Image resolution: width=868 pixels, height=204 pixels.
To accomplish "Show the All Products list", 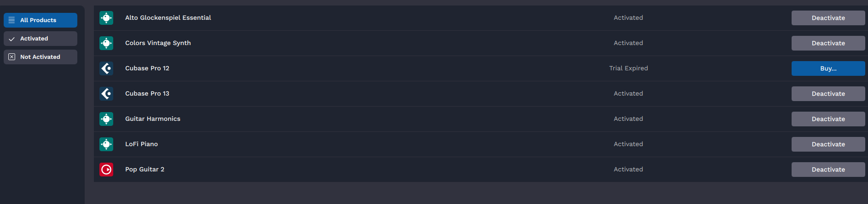I will click(41, 20).
